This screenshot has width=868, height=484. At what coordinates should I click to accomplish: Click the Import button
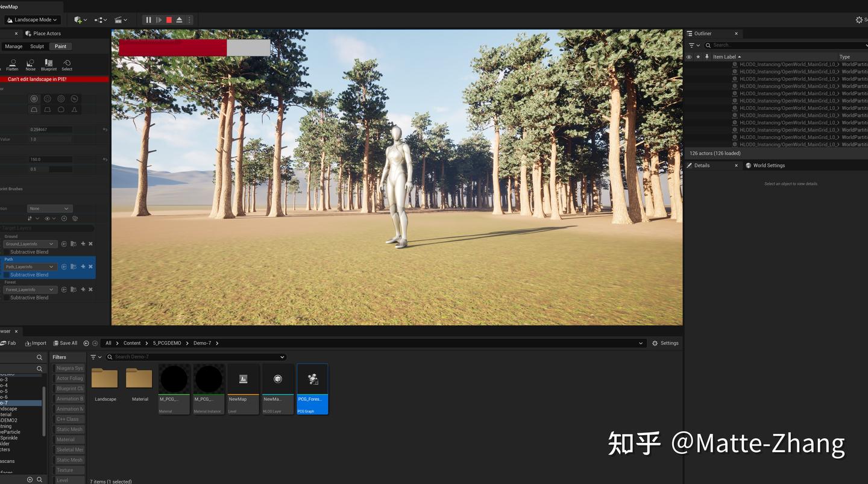(36, 343)
